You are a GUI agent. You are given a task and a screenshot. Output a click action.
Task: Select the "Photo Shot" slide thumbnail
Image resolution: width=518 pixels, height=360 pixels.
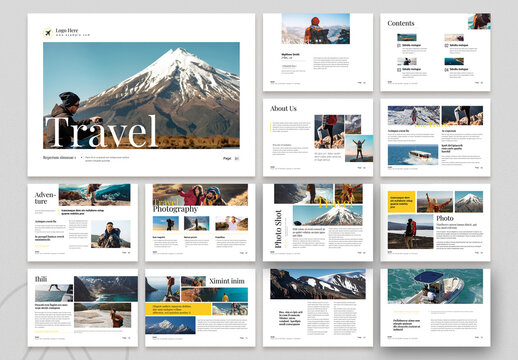[x=318, y=223]
